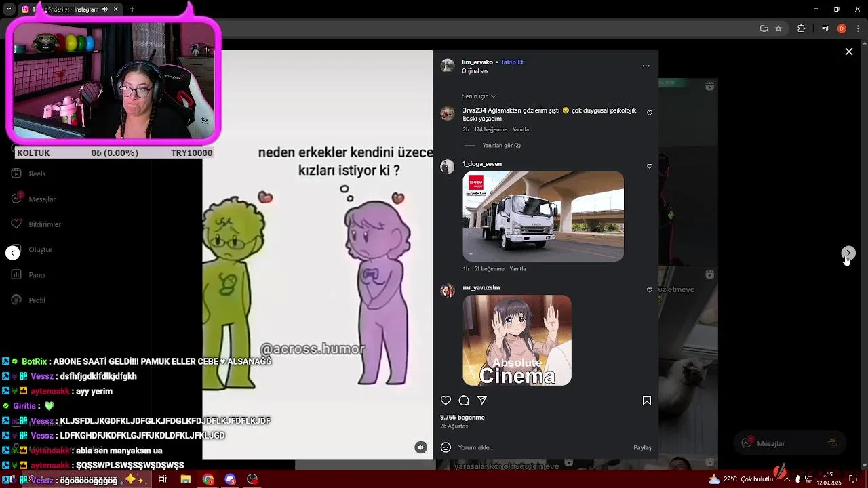
Task: Like 1_doga_seven's comment heart
Action: (650, 167)
